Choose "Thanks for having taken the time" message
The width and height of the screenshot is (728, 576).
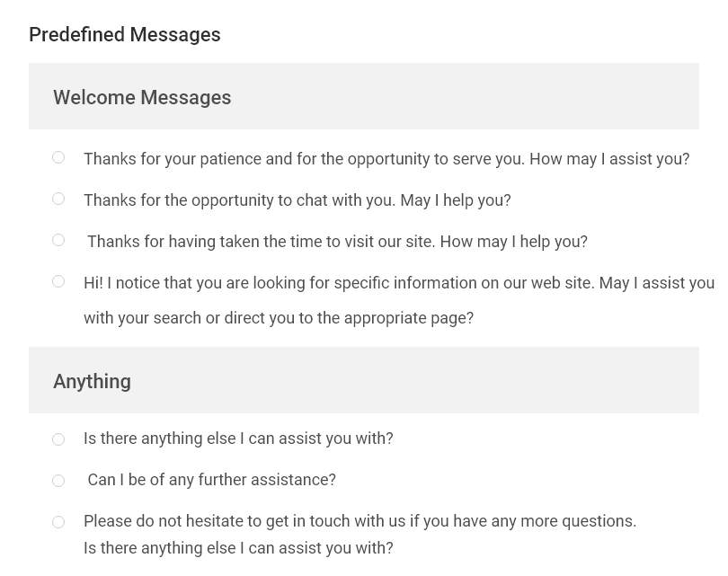point(58,239)
